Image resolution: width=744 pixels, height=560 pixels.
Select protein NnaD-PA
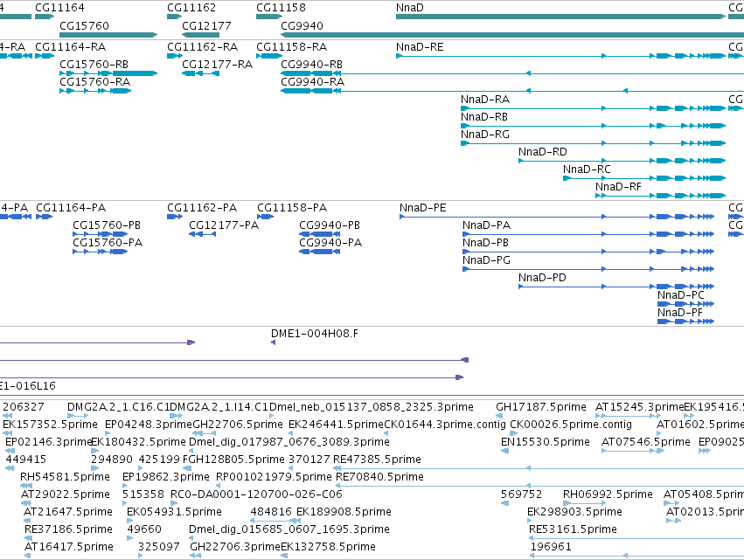[588, 234]
